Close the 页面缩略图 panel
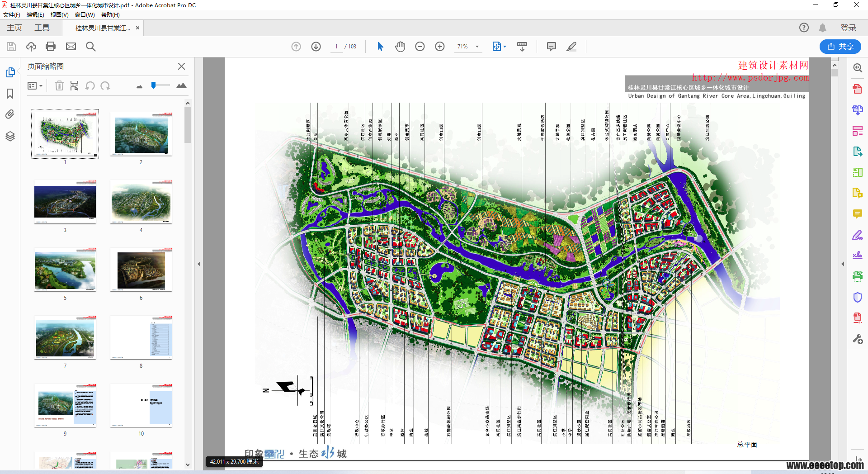Screen dimensions: 868x474 [181, 66]
